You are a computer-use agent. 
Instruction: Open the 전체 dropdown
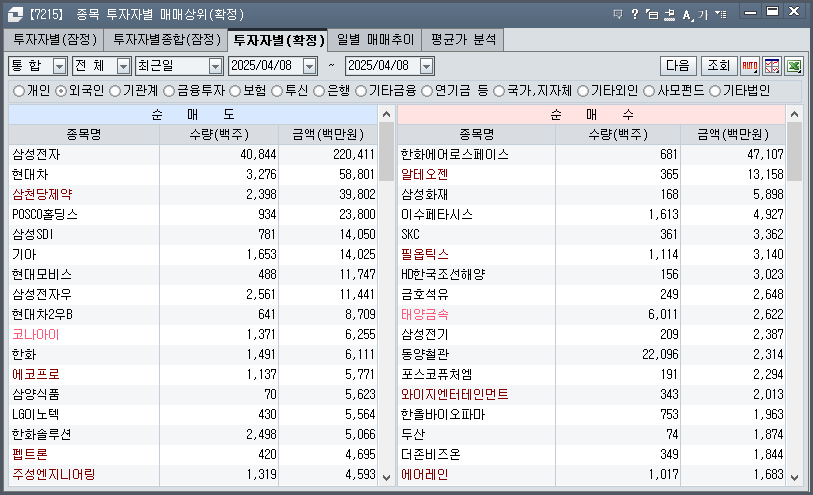pyautogui.click(x=123, y=66)
